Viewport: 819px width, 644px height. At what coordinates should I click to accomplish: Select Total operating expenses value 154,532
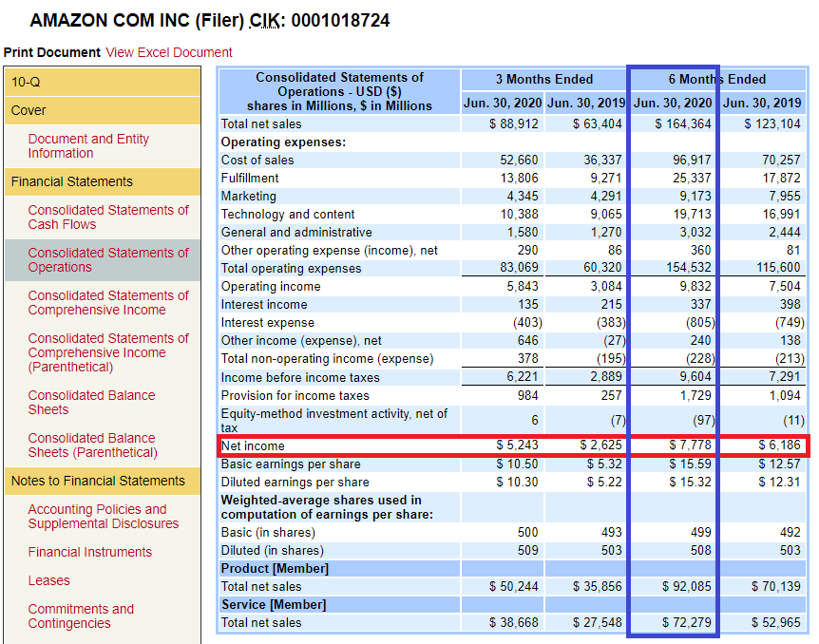[x=689, y=268]
